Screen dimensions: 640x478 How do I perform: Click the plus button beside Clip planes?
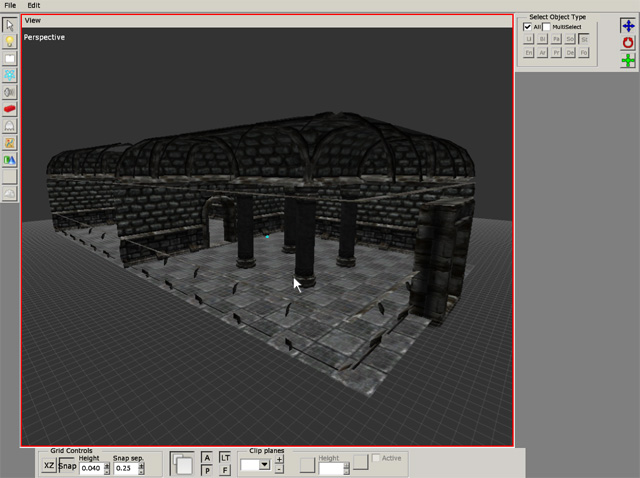click(279, 459)
